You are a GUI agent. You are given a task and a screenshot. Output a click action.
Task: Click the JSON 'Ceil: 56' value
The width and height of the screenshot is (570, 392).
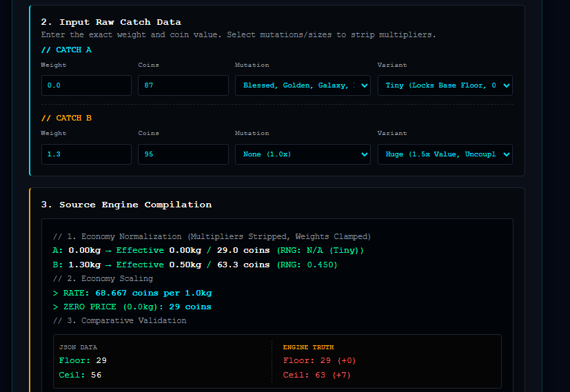[x=81, y=375]
